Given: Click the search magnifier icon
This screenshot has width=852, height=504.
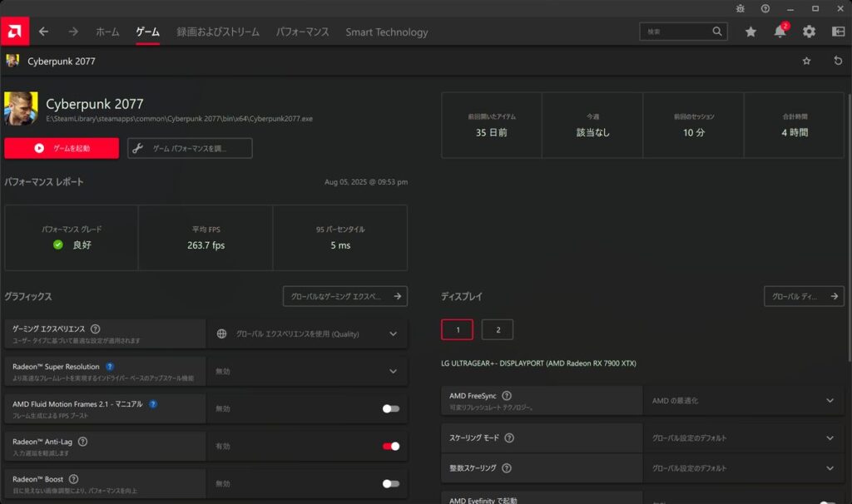Looking at the screenshot, I should pyautogui.click(x=717, y=32).
